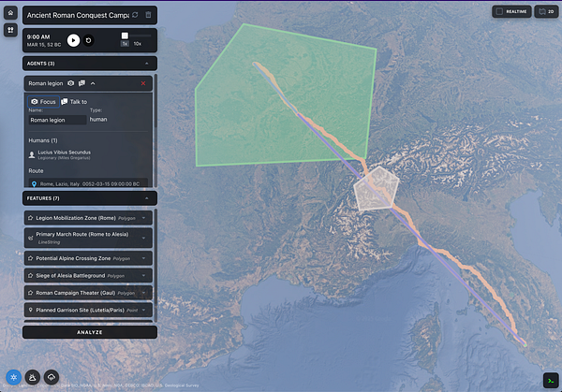Click Talk to button
Screen dimensions: 562x392
(74, 102)
